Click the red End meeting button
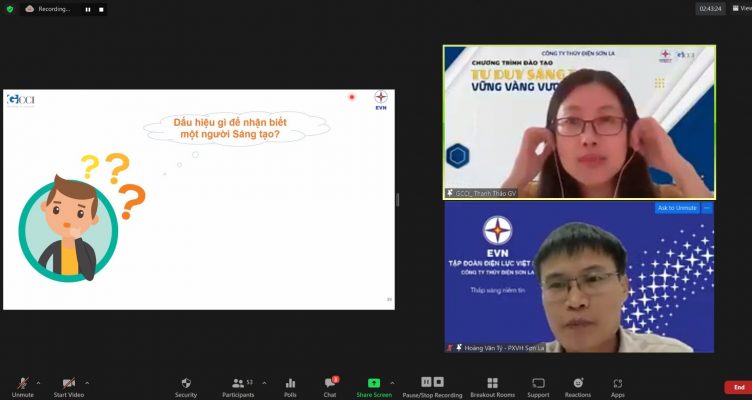752x400 pixels. 738,387
